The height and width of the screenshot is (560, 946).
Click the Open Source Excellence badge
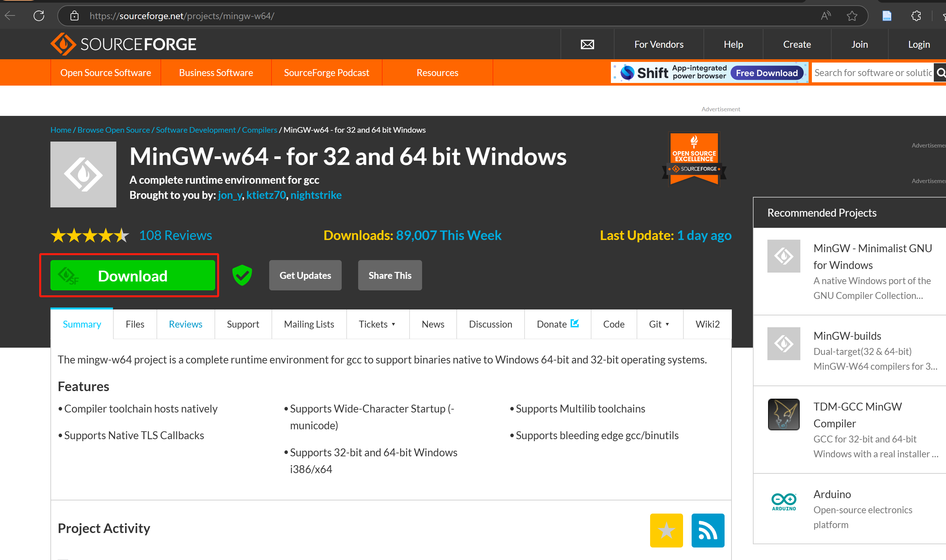point(694,159)
